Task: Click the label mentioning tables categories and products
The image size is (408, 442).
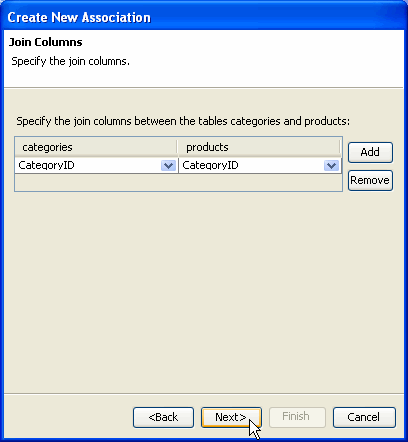Action: click(183, 121)
